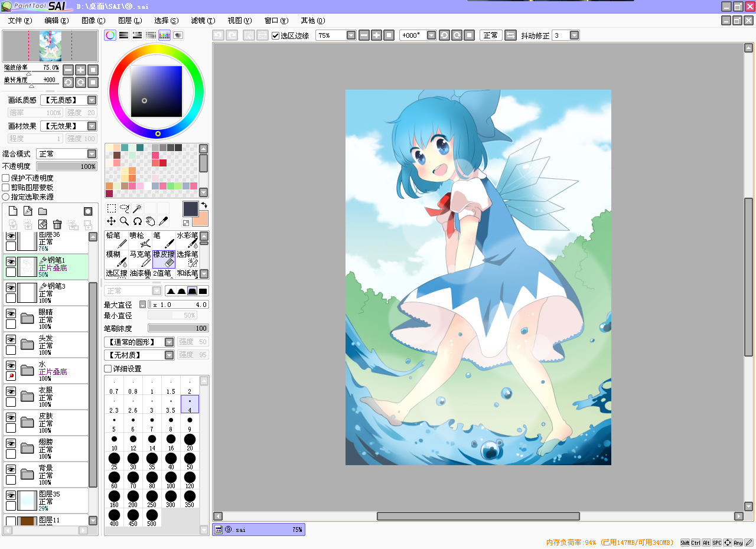Open the +000° rotation angle dropdown
This screenshot has height=549, width=756.
431,35
